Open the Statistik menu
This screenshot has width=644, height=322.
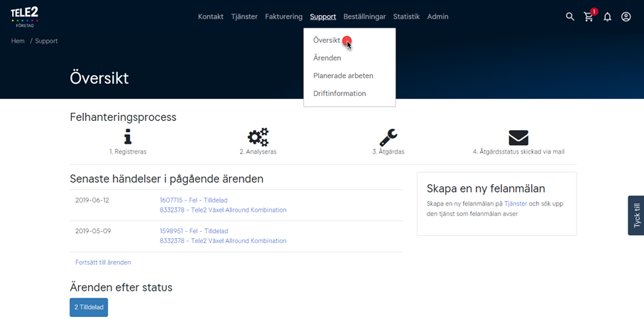406,17
